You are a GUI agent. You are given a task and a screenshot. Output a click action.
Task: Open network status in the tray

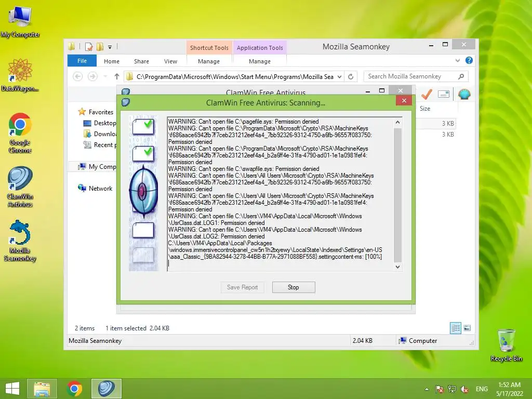coord(452,389)
